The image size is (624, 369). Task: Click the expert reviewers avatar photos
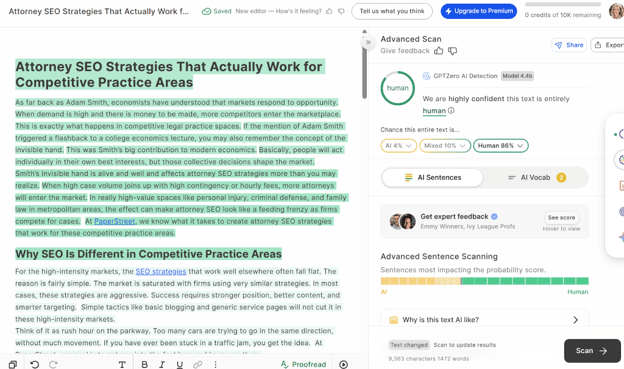pos(402,221)
